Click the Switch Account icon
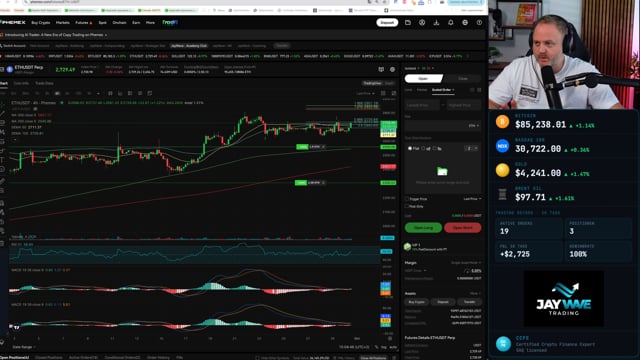Image resolution: width=640 pixels, height=360 pixels. point(2,46)
